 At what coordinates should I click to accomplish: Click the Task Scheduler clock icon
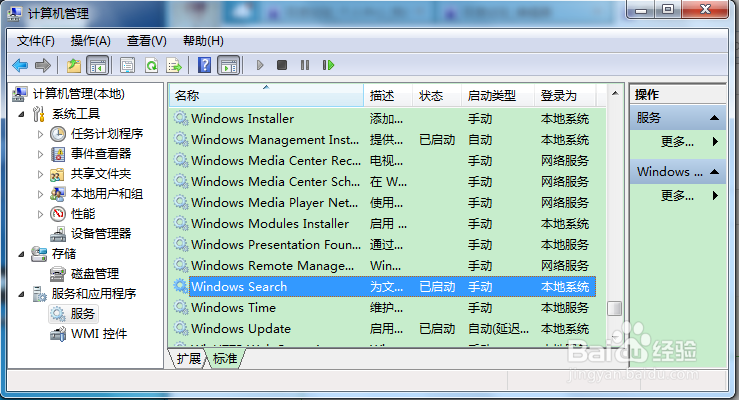point(57,134)
